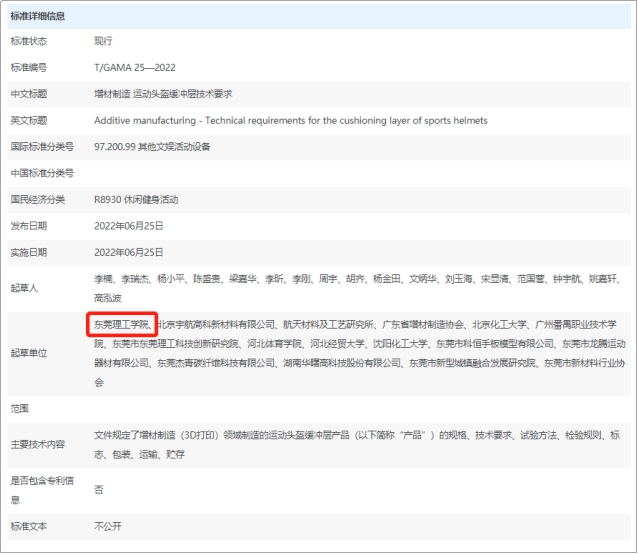
Task: Click the R8930 休闲健身活动 value
Action: coord(136,199)
